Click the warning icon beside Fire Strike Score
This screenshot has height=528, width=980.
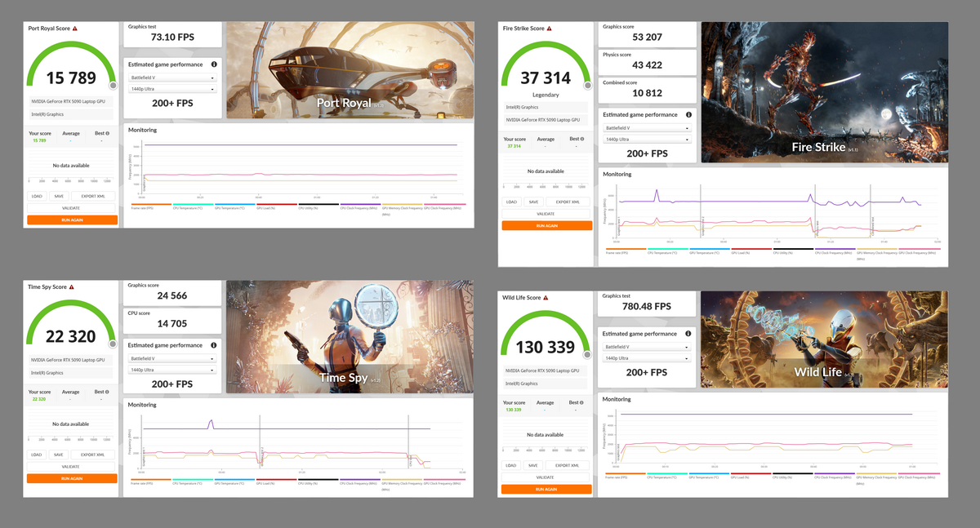pos(550,29)
